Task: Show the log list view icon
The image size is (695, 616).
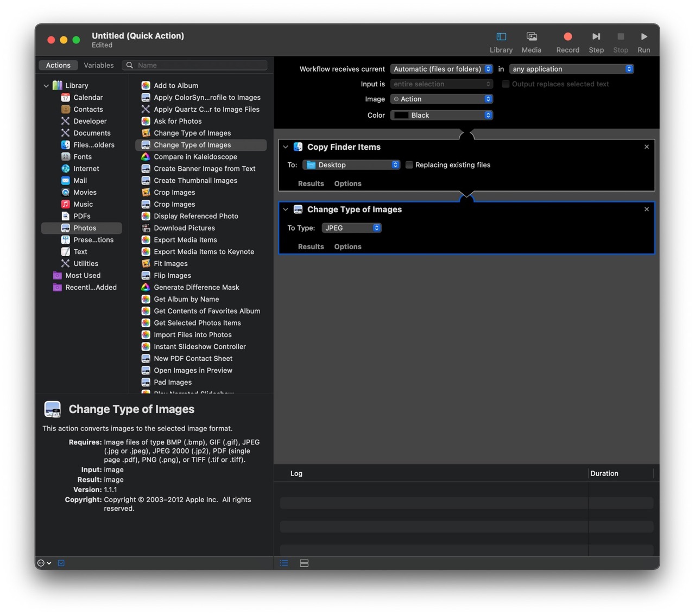Action: click(x=284, y=563)
